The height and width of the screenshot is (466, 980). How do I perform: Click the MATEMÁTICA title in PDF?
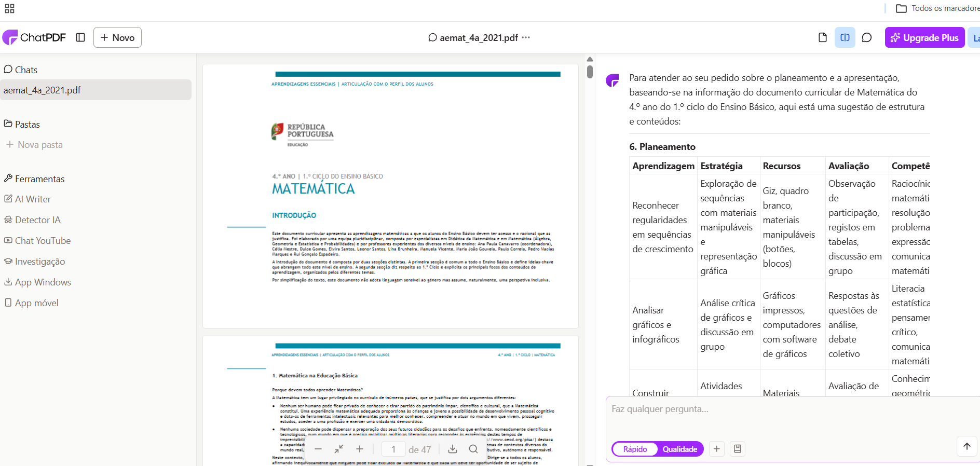314,189
